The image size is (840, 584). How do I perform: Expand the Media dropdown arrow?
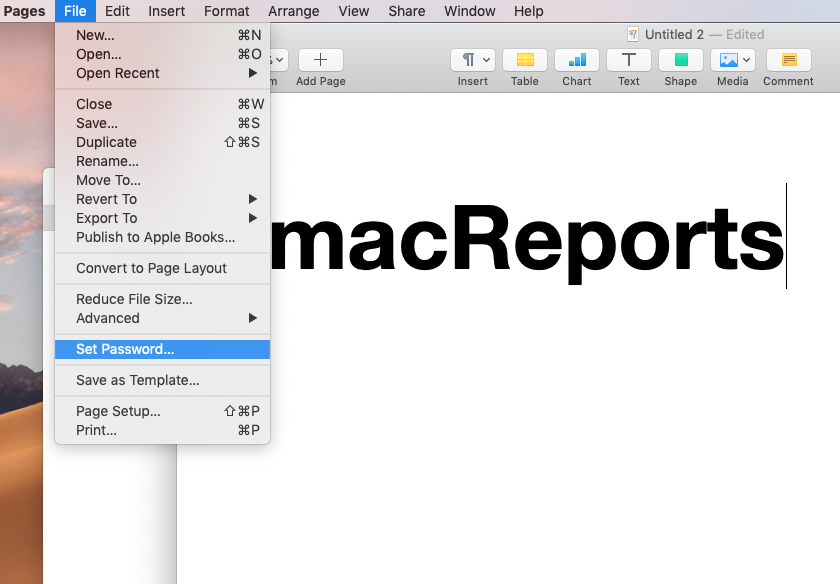(746, 59)
